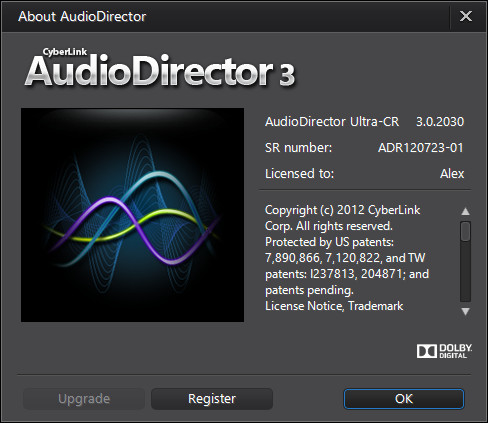Click the Dolby Digital logo
Image resolution: width=488 pixels, height=423 pixels.
point(444,351)
